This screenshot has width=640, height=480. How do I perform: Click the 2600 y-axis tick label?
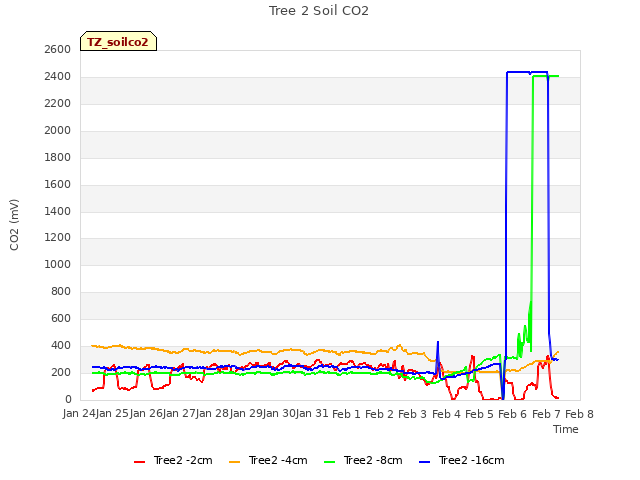point(58,49)
